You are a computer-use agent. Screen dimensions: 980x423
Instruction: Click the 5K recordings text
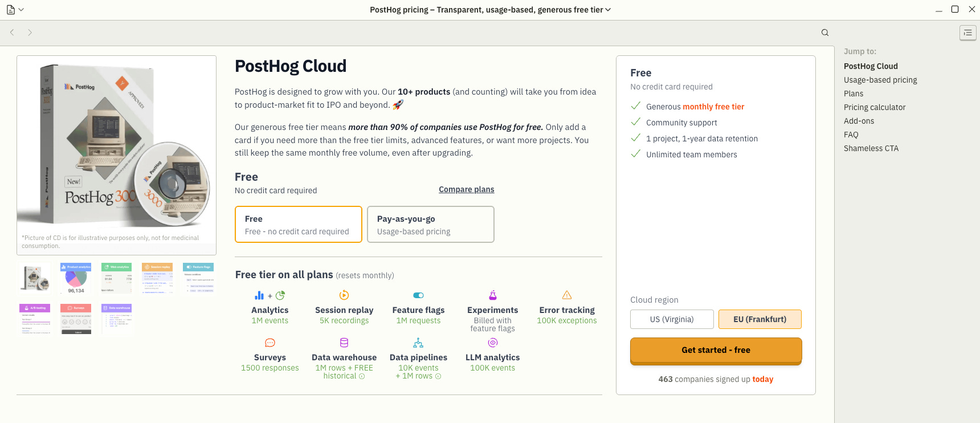coord(344,320)
